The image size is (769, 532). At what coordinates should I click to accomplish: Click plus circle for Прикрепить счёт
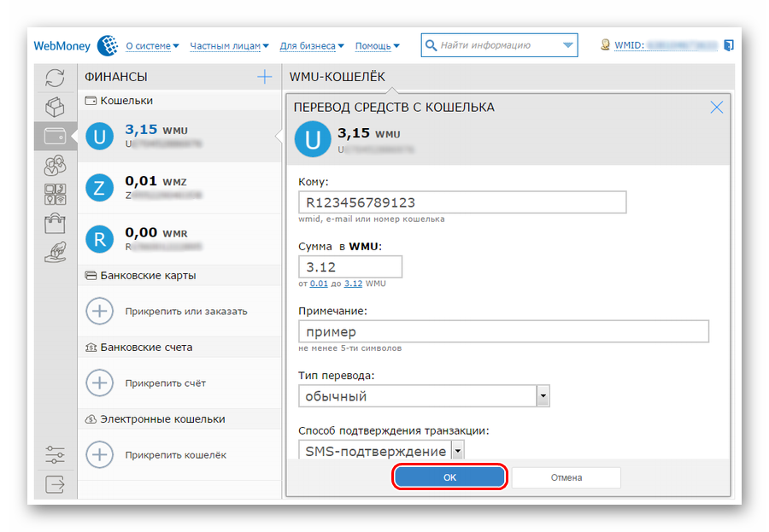pyautogui.click(x=100, y=383)
